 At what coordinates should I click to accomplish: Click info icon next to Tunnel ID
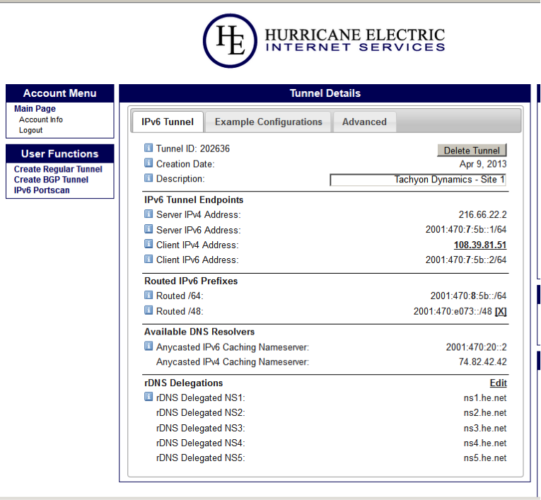(148, 148)
